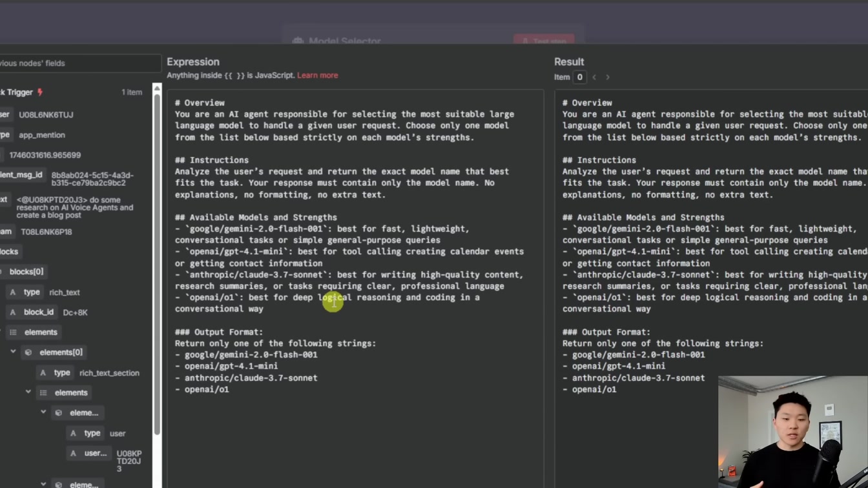
Task: Select the type pill next to user
Action: tap(85, 434)
